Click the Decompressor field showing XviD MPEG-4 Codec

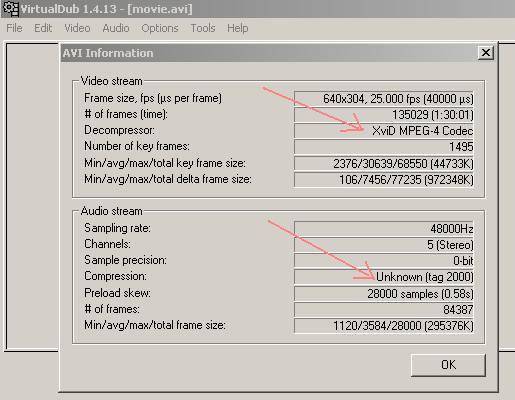pyautogui.click(x=384, y=131)
